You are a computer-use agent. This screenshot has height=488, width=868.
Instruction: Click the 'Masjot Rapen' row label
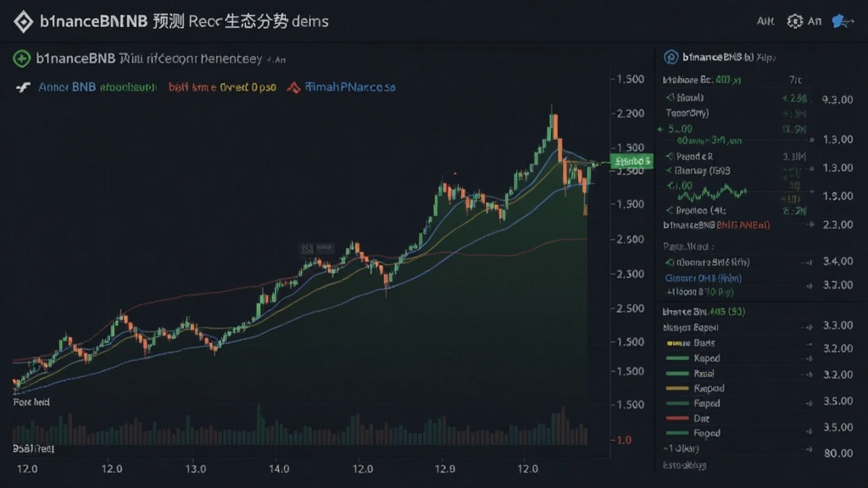[690, 328]
